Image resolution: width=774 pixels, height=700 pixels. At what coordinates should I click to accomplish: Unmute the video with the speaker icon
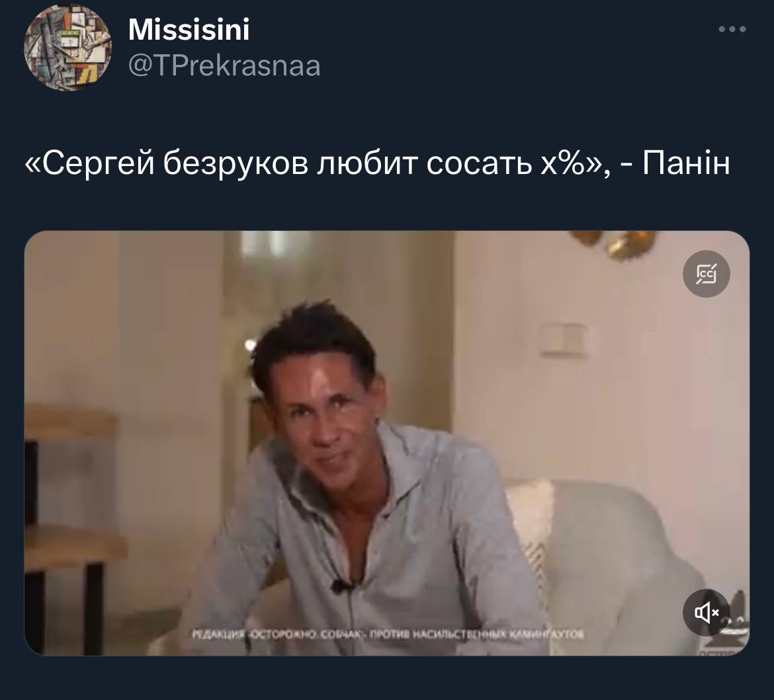point(707,613)
